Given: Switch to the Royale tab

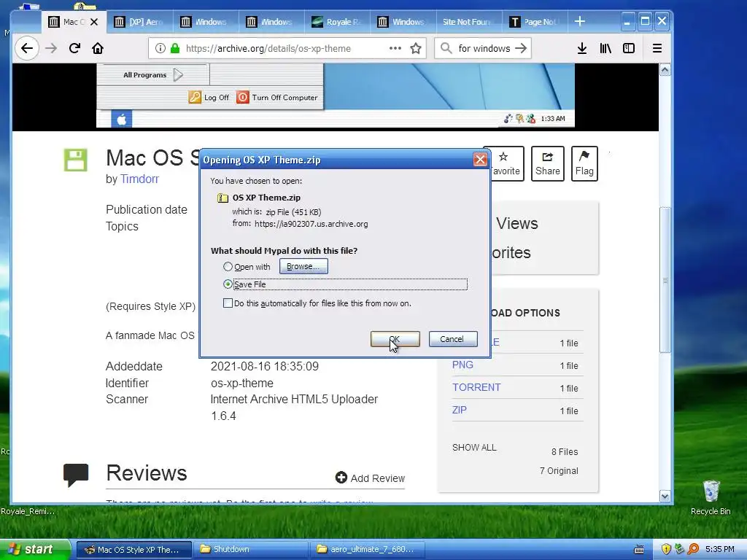Looking at the screenshot, I should click(337, 22).
